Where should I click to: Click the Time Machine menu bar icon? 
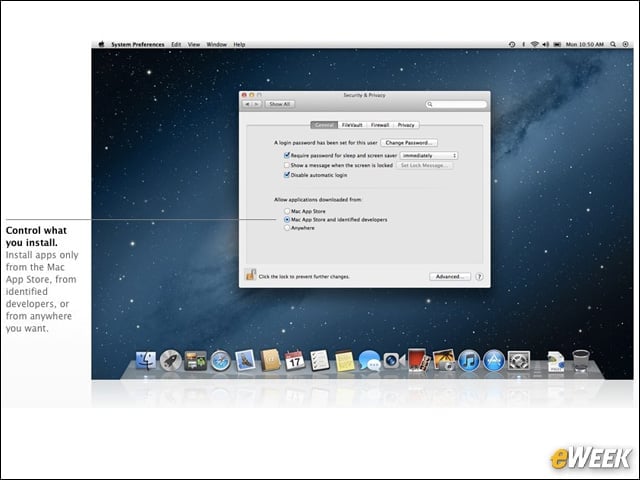click(512, 44)
